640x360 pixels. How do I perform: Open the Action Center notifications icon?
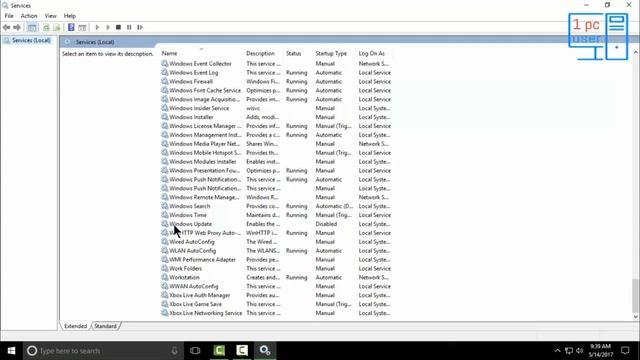(625, 351)
